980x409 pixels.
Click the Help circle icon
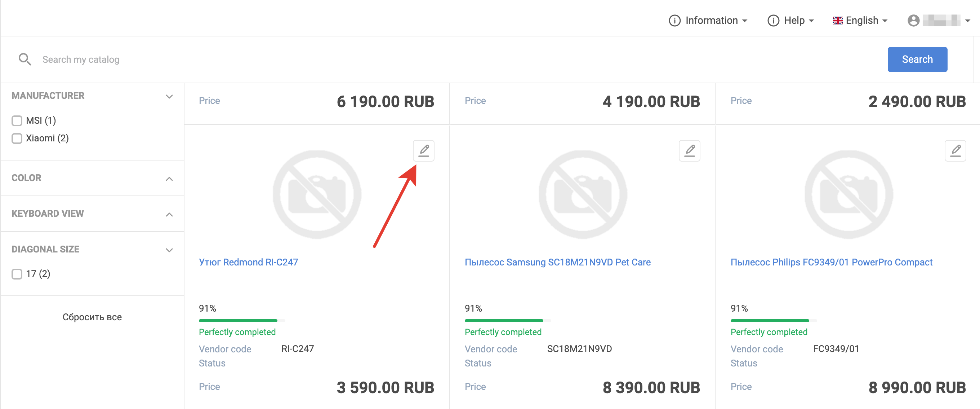pyautogui.click(x=773, y=21)
